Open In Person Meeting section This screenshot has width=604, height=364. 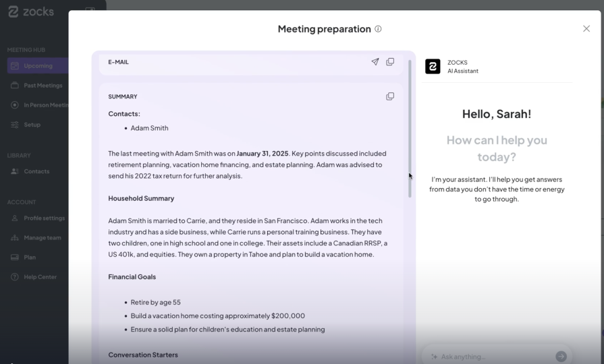coord(46,105)
